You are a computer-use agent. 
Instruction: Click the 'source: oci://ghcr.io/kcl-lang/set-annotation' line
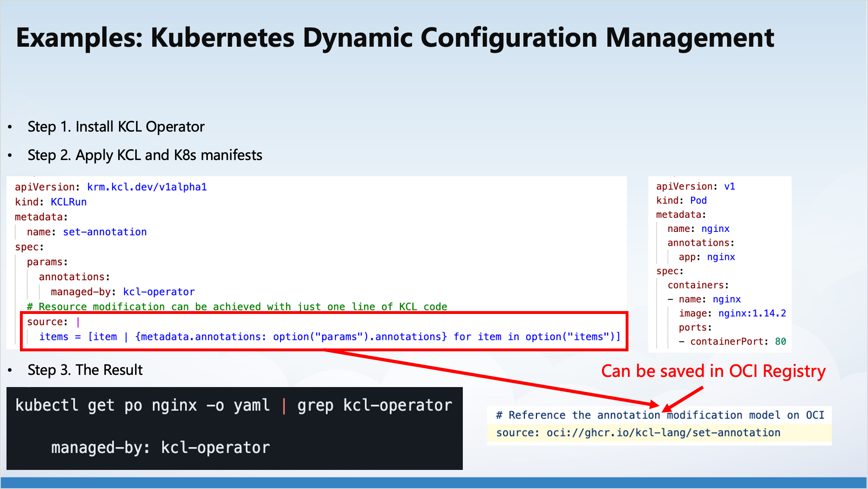638,433
